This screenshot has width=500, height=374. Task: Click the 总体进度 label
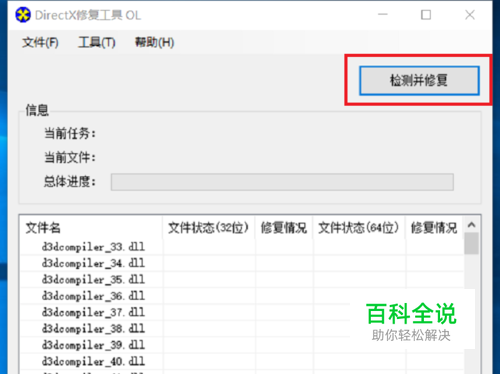point(70,182)
